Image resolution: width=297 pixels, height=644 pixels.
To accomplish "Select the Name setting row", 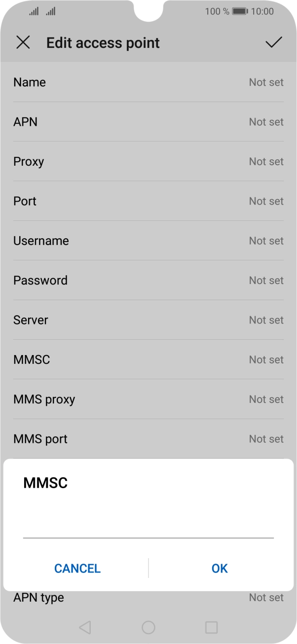I will (148, 82).
